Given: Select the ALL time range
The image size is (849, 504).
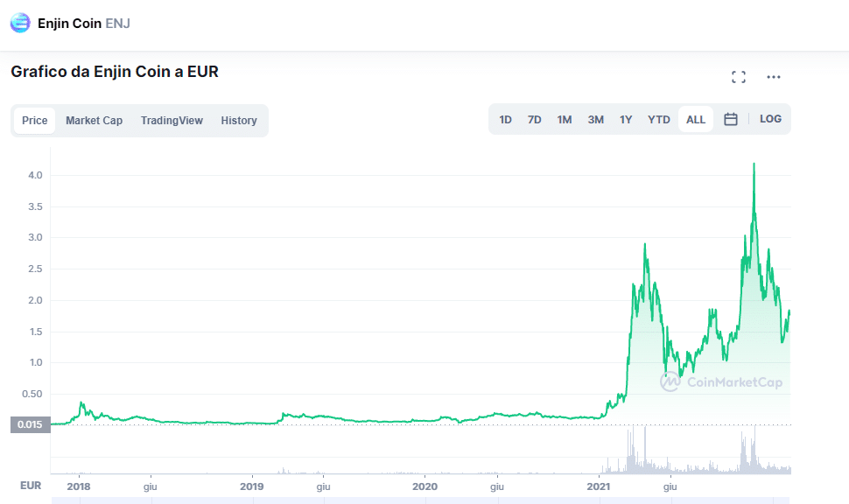Looking at the screenshot, I should coord(696,120).
